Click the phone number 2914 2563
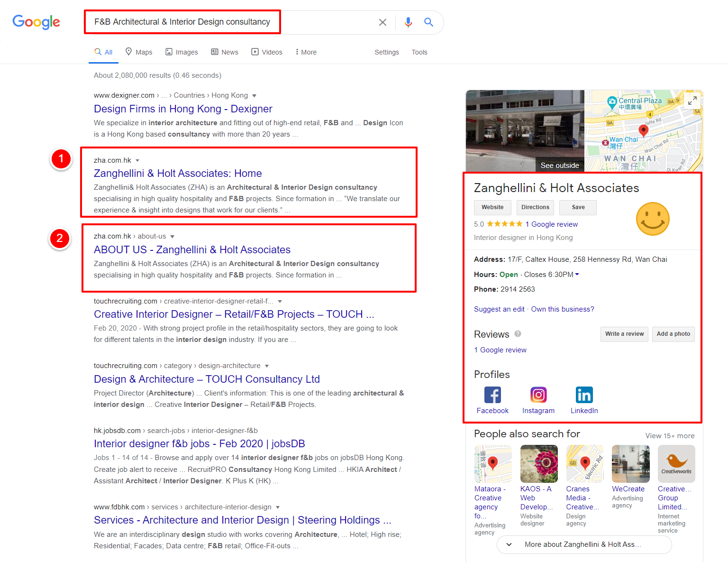The image size is (728, 562). pyautogui.click(x=518, y=289)
